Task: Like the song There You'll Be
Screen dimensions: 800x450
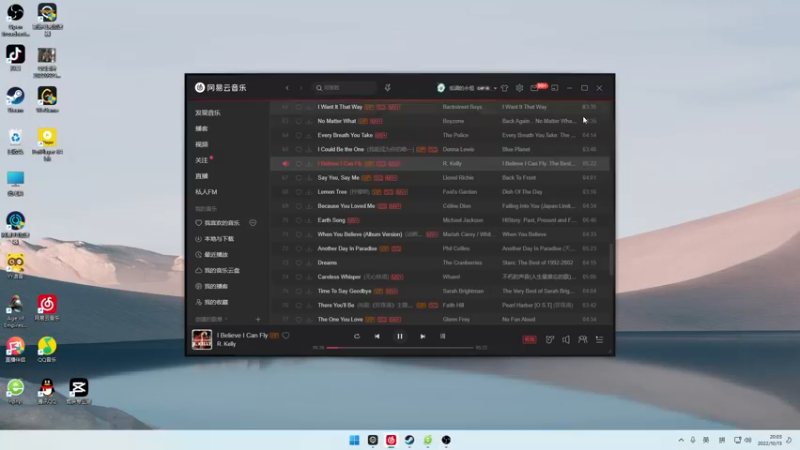Action: tap(298, 305)
